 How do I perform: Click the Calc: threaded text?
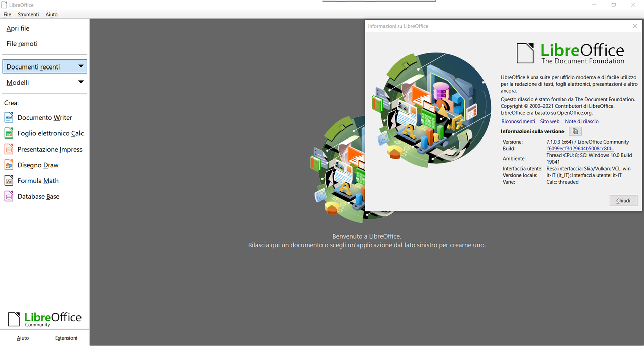tap(562, 182)
